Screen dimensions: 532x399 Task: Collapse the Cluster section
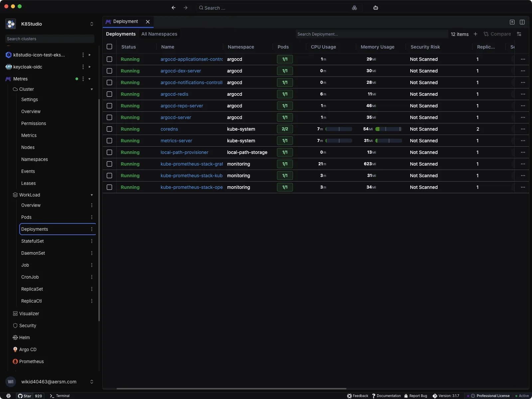pos(92,89)
